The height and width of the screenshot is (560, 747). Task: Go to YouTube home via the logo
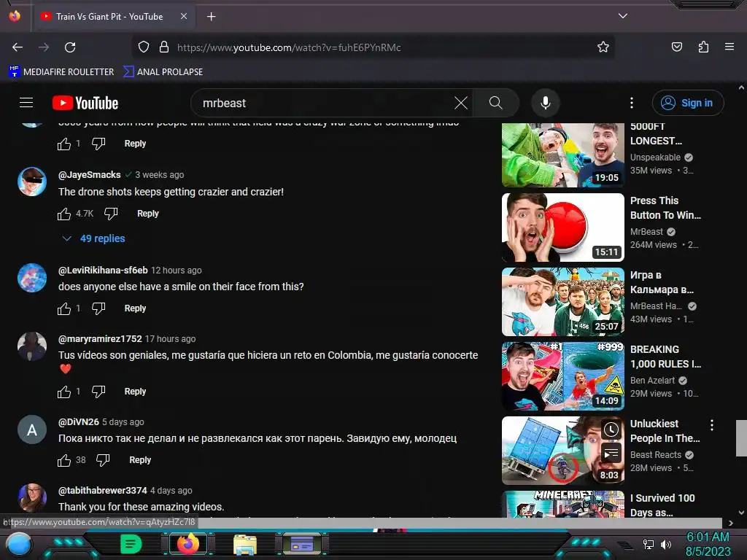85,103
